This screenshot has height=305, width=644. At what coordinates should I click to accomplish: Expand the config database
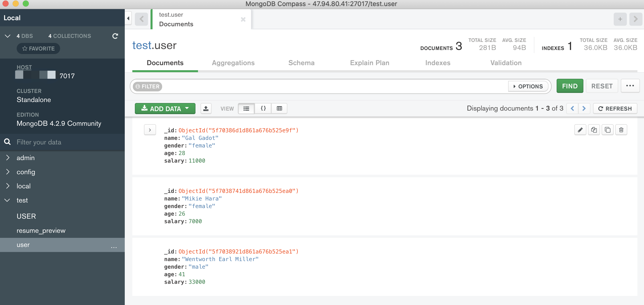click(x=8, y=172)
